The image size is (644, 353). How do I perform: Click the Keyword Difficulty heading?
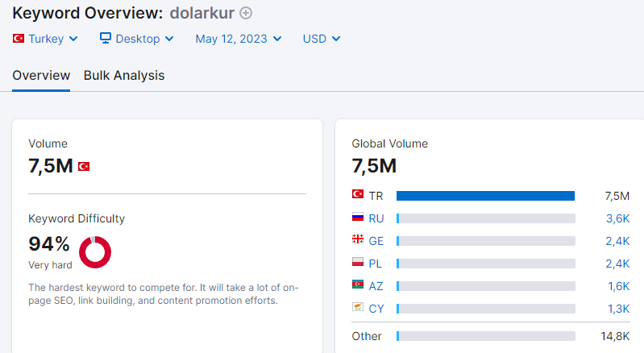click(77, 218)
